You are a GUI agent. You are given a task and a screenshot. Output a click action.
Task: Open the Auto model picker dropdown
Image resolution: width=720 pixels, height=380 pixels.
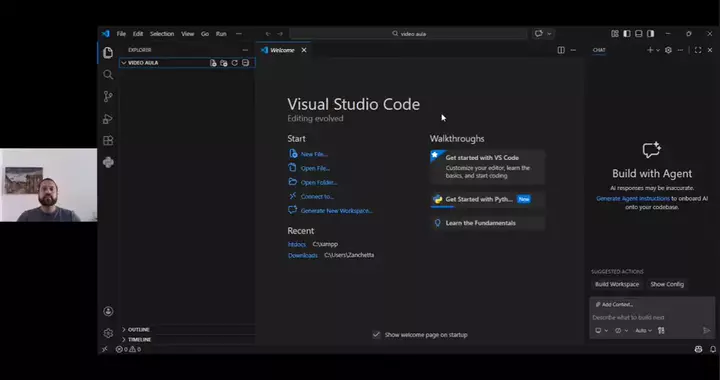643,330
